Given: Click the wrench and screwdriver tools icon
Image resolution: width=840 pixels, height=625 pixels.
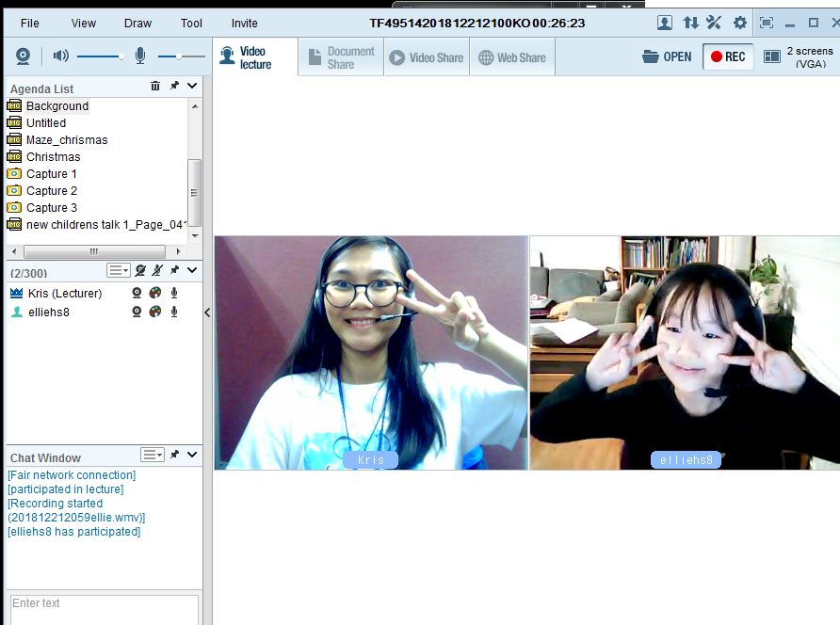Looking at the screenshot, I should (715, 23).
